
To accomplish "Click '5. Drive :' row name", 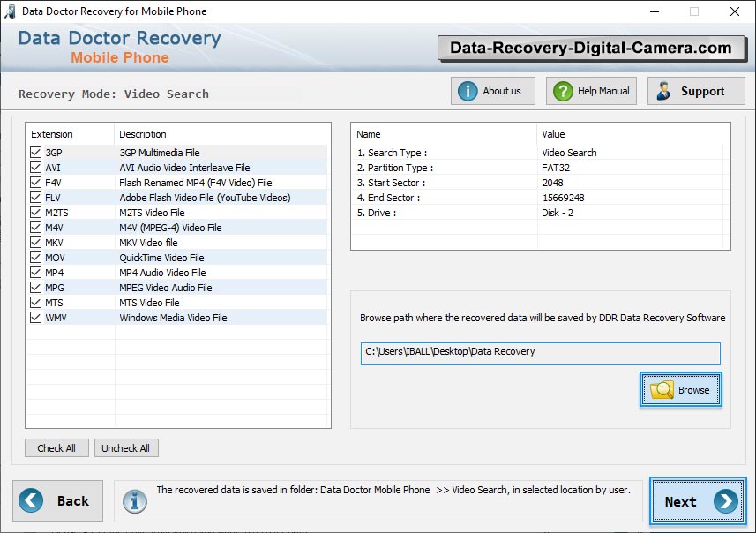I will [377, 213].
